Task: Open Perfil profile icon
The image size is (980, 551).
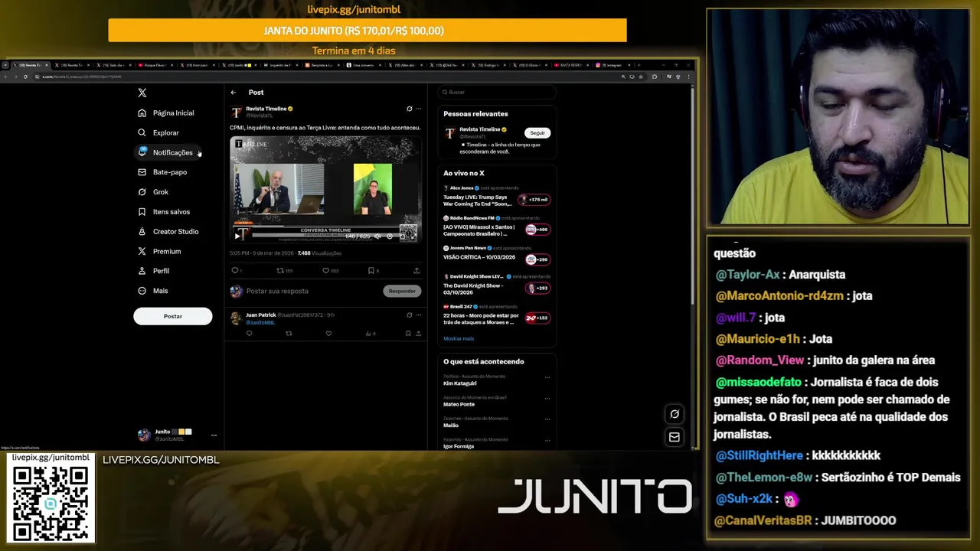Action: click(142, 271)
